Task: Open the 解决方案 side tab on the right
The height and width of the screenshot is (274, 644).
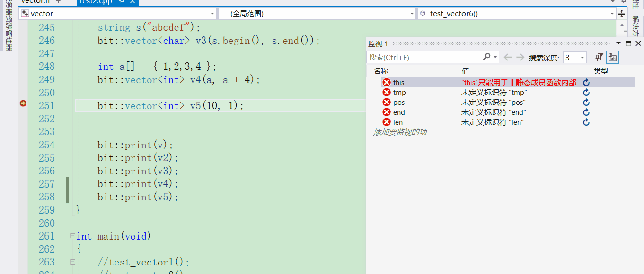Action: point(635,26)
